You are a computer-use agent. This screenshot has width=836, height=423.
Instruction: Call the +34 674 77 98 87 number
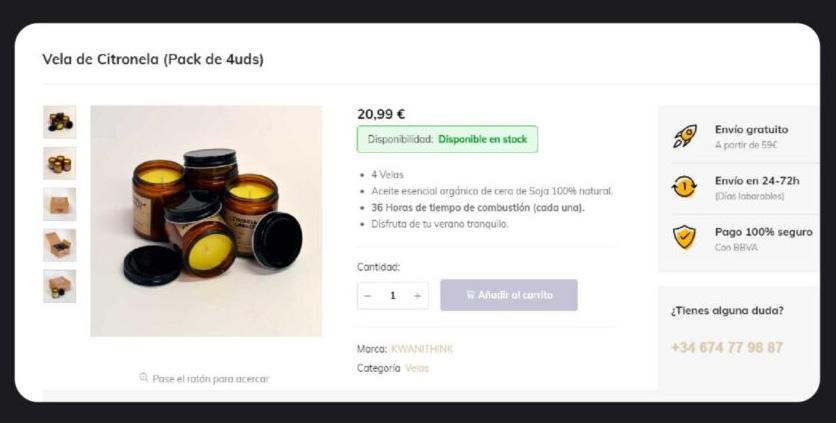tap(727, 348)
